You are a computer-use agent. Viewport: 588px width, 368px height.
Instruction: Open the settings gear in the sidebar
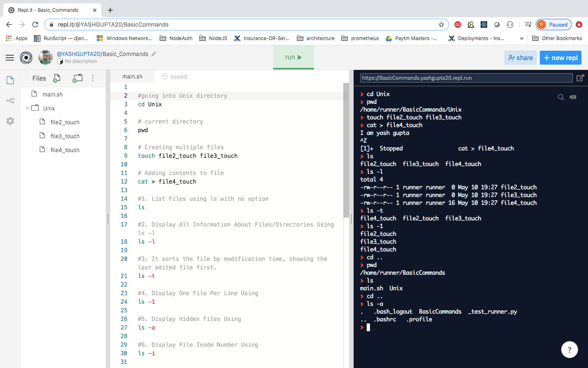[10, 121]
